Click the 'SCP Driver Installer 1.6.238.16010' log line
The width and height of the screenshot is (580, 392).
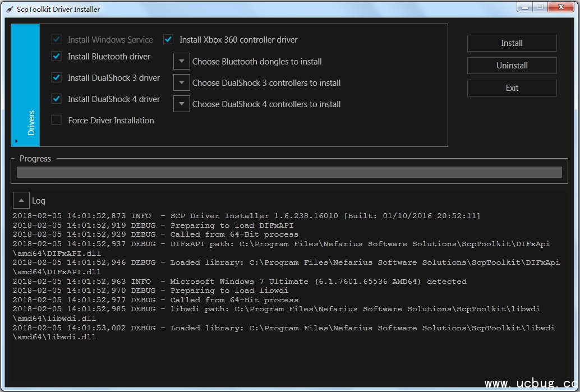tap(246, 216)
